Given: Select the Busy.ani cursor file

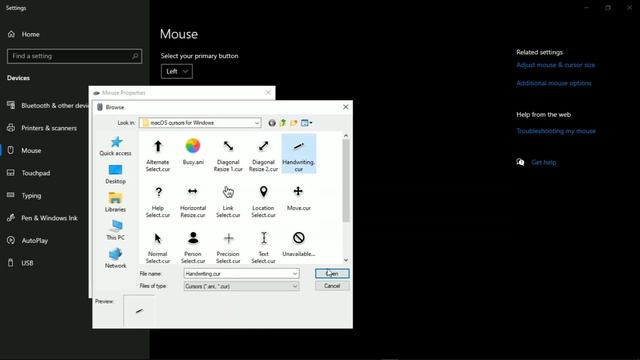Looking at the screenshot, I should [193, 152].
